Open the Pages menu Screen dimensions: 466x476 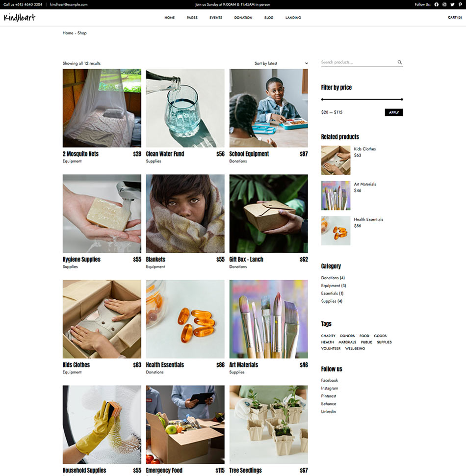[192, 18]
